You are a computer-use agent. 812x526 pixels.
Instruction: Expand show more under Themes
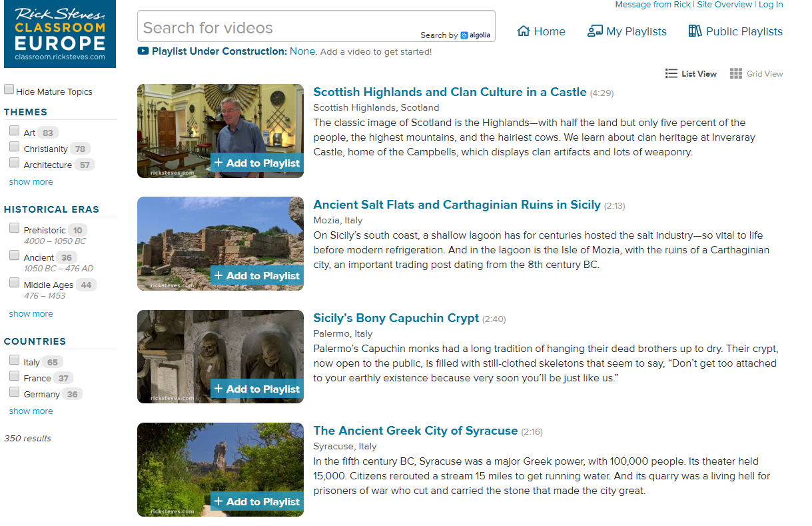[x=31, y=181]
